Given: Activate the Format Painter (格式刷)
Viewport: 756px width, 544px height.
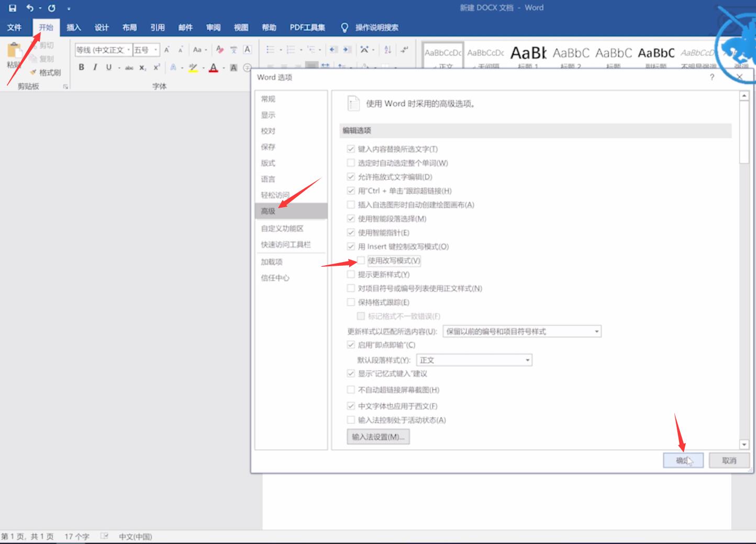Looking at the screenshot, I should click(46, 73).
